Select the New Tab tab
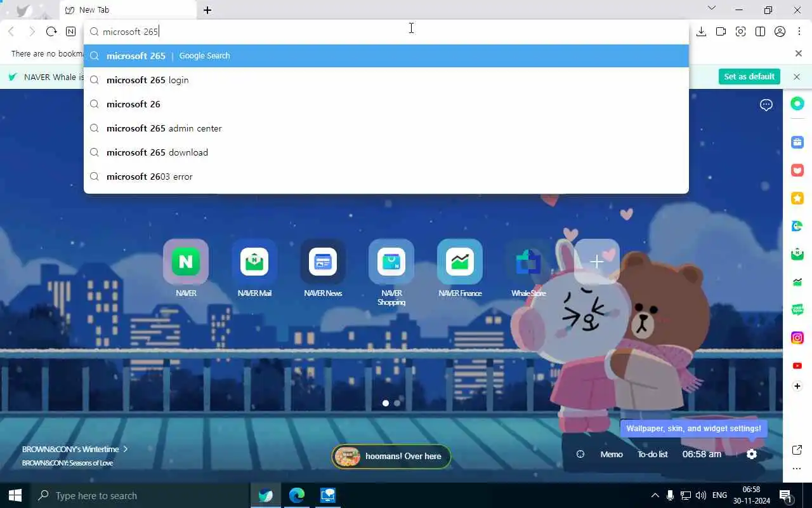The image size is (812, 508). (128, 10)
